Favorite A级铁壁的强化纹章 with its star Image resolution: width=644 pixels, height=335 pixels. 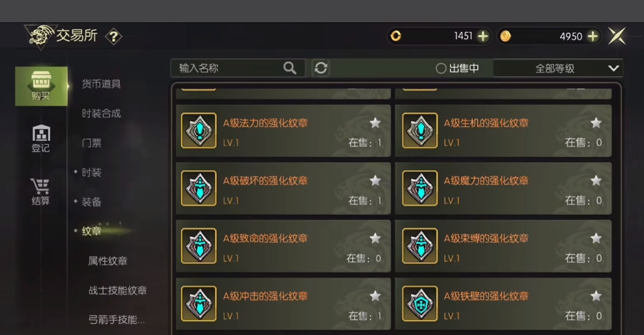[596, 295]
